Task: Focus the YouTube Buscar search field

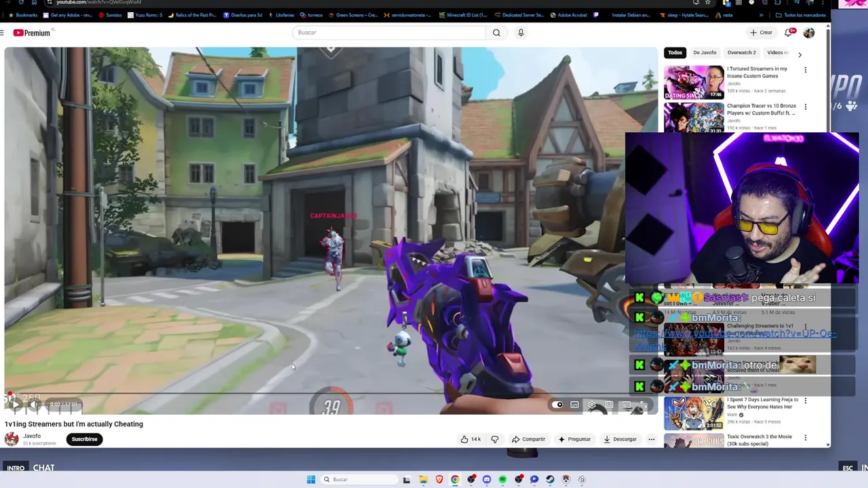Action: click(x=389, y=33)
